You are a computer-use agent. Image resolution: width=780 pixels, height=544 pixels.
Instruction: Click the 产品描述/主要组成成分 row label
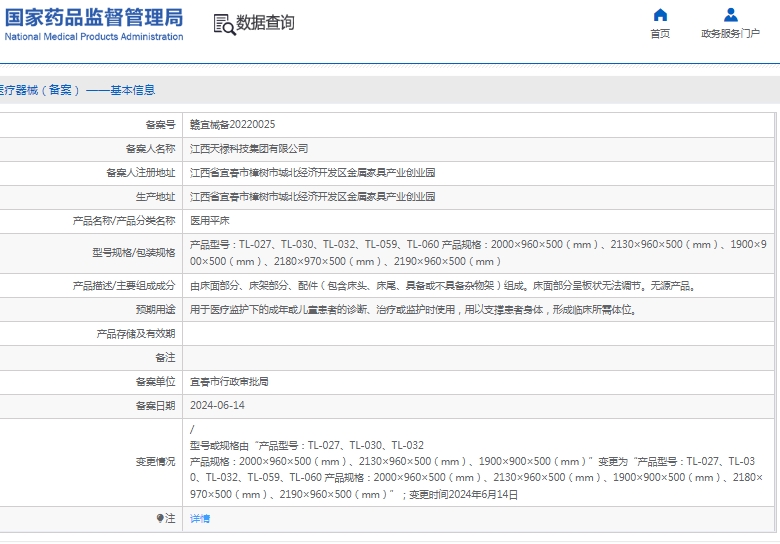124,285
